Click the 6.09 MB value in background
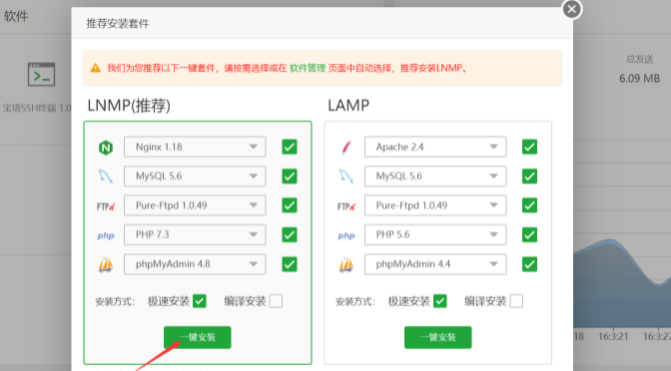This screenshot has width=671, height=371. click(x=639, y=78)
